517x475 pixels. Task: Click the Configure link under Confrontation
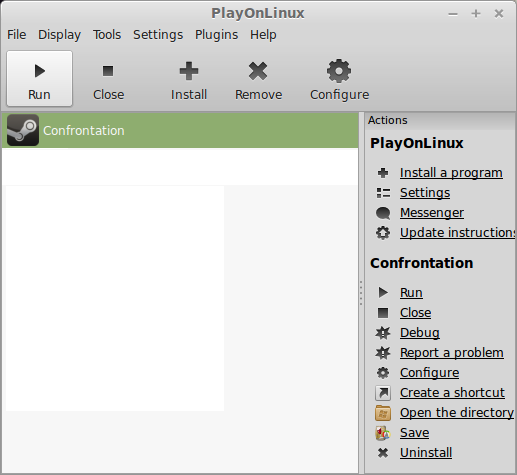pos(429,373)
